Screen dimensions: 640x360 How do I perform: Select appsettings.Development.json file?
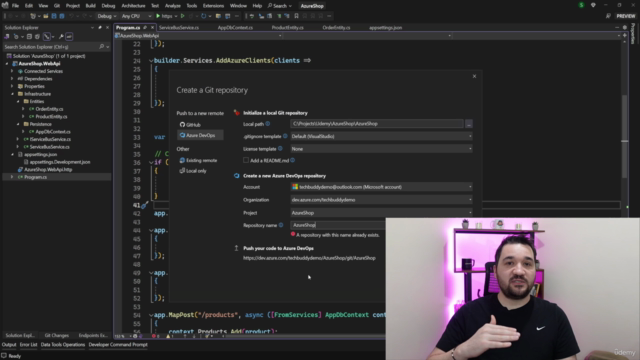click(x=60, y=162)
